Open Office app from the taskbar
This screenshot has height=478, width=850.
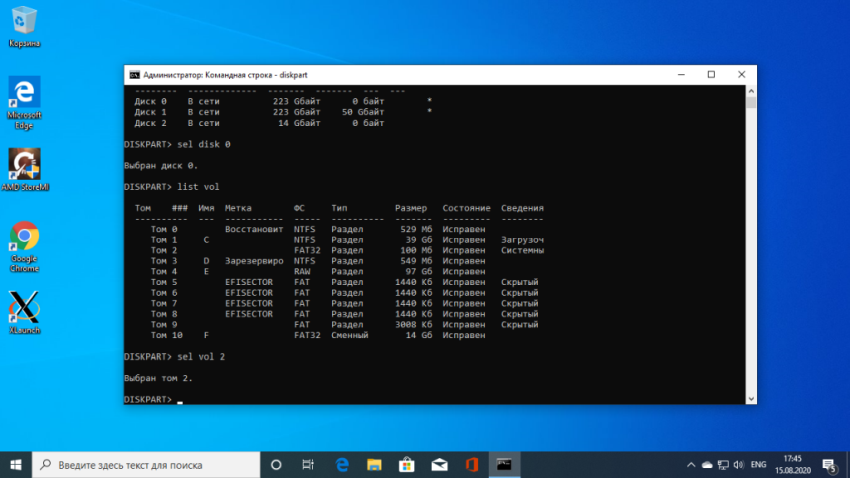click(x=471, y=465)
